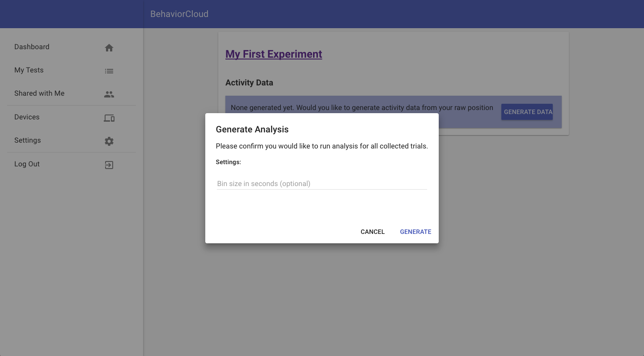
Task: Confirm analysis with the GENERATE button
Action: (415, 232)
